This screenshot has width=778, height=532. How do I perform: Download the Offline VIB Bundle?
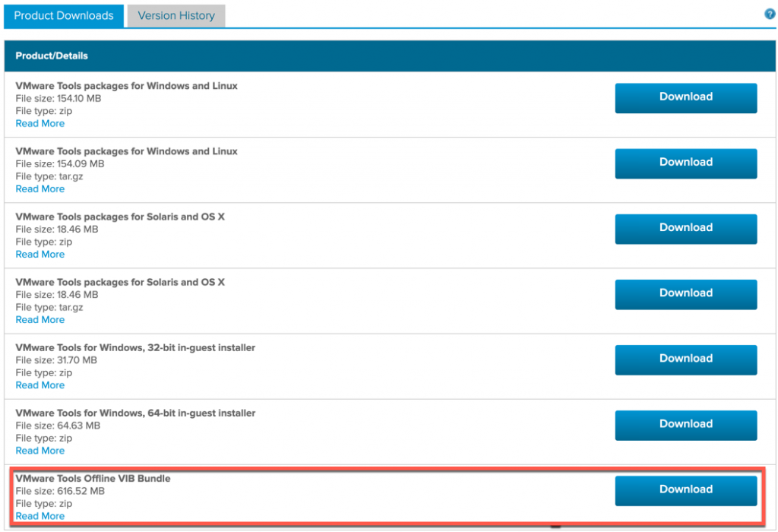(x=686, y=491)
